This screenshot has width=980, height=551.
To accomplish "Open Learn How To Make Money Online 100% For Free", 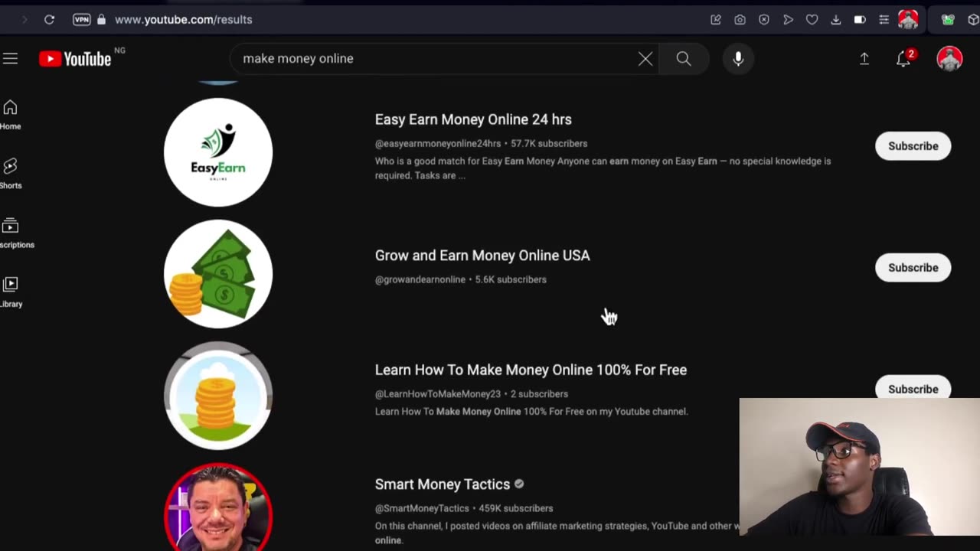I will [531, 370].
